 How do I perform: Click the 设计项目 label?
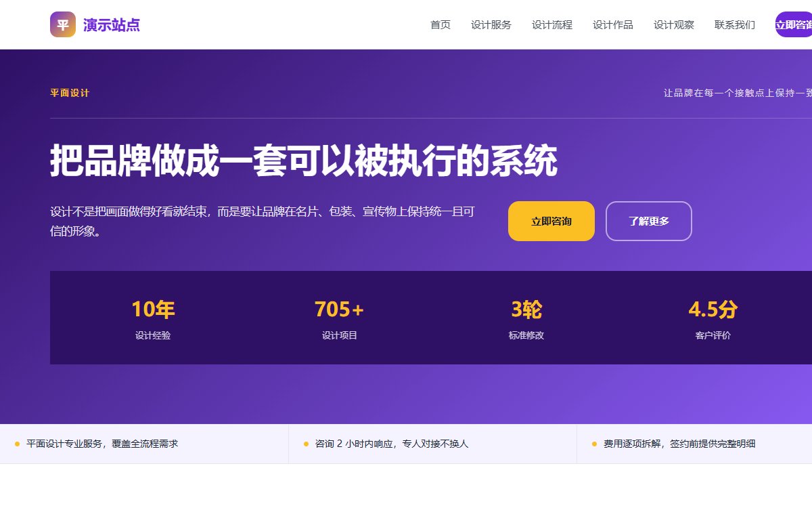point(340,335)
